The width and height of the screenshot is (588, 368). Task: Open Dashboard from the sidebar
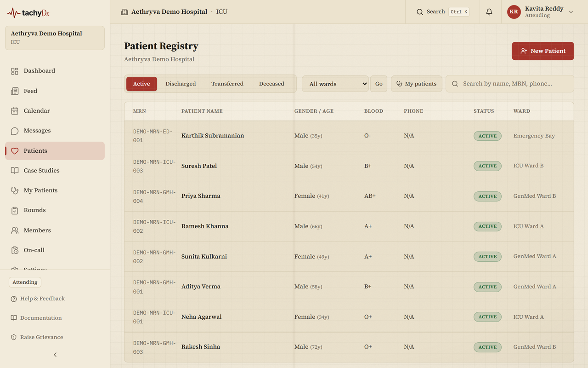click(x=55, y=71)
